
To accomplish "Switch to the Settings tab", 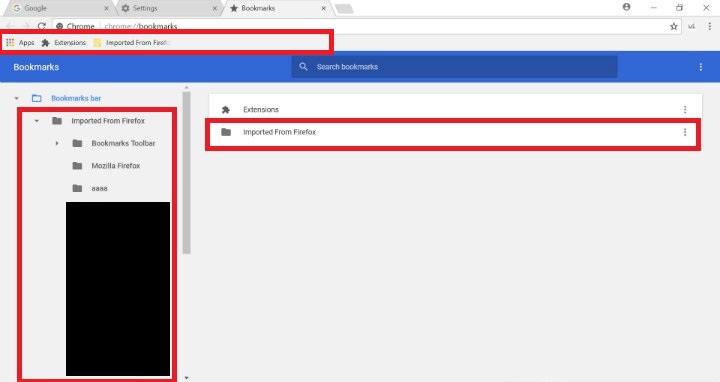I will pos(169,8).
